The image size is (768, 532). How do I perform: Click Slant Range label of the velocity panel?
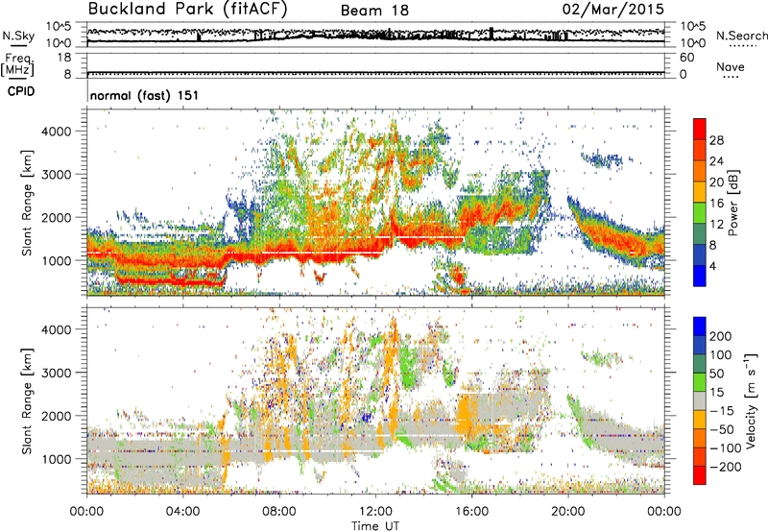coord(27,401)
